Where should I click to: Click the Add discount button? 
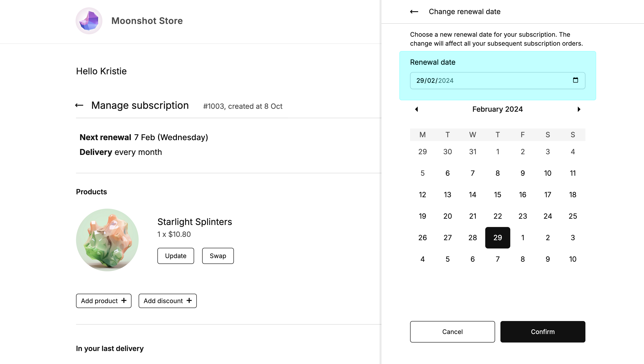point(167,301)
